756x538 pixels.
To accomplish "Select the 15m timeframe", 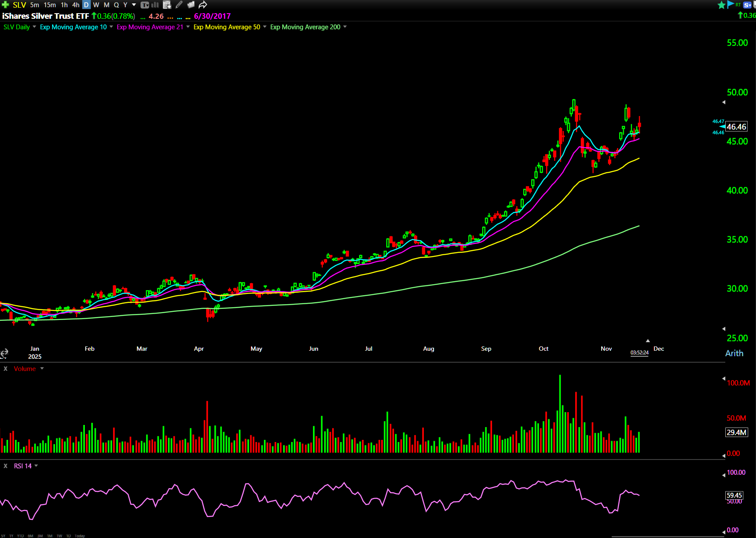I will 50,5.
